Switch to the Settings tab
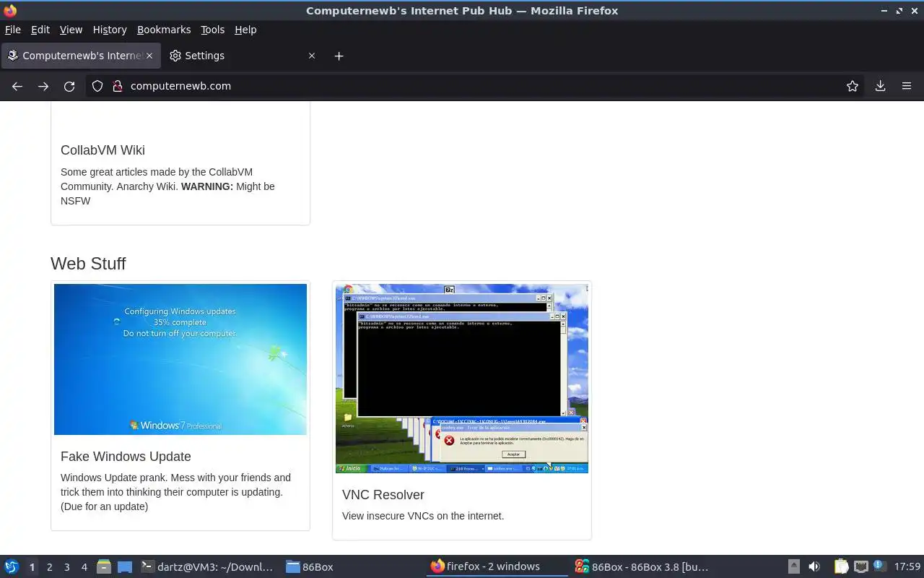The image size is (924, 578). tap(242, 56)
